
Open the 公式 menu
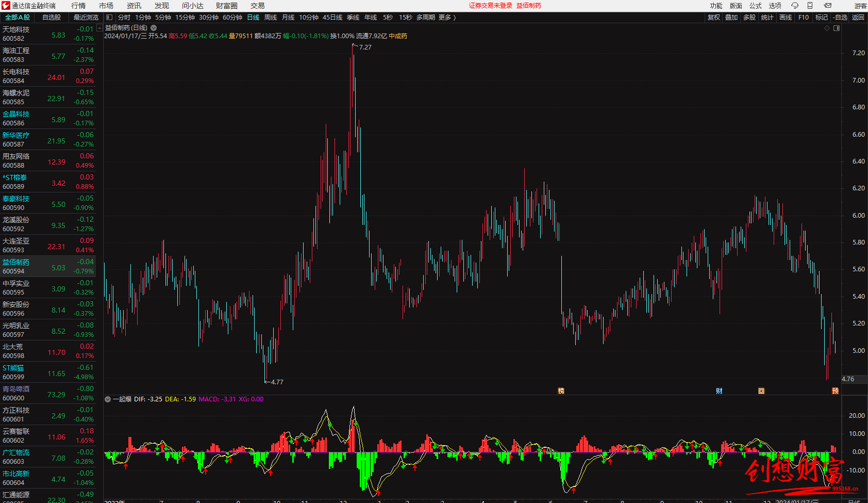756,6
